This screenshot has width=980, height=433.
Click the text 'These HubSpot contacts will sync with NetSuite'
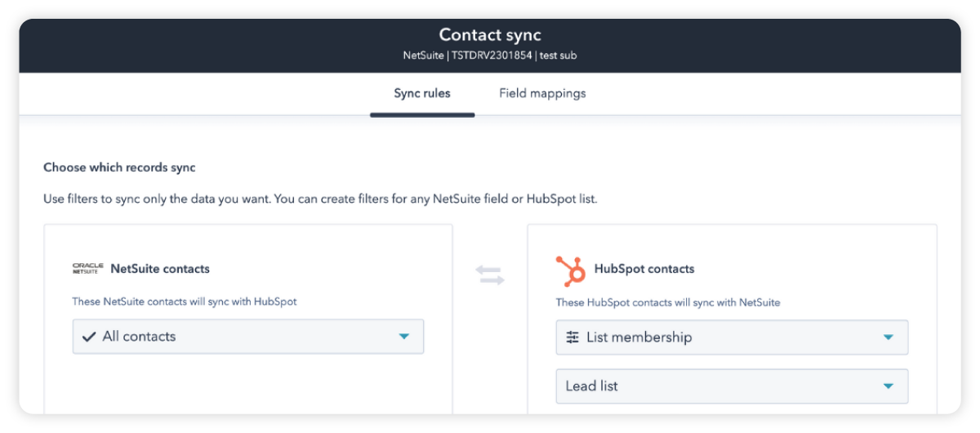coord(668,302)
